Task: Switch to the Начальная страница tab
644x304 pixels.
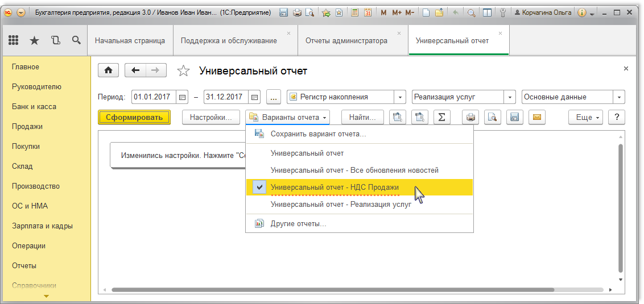Action: 130,40
